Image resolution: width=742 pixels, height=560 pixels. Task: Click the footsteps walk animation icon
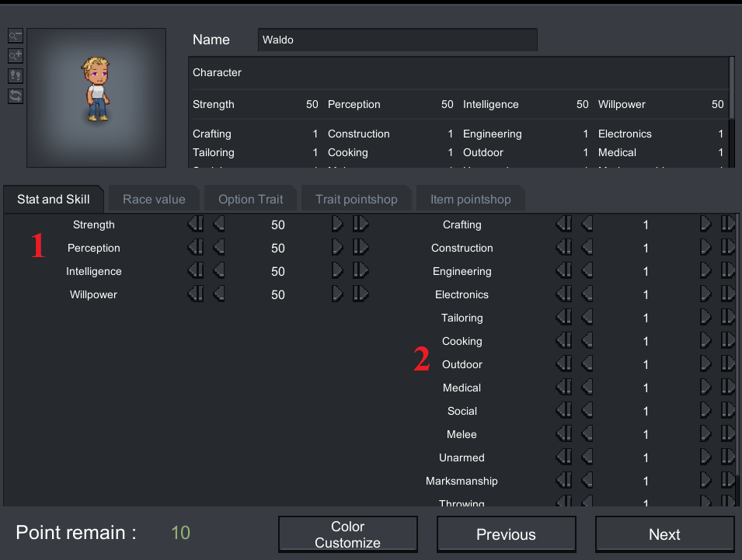pos(16,76)
